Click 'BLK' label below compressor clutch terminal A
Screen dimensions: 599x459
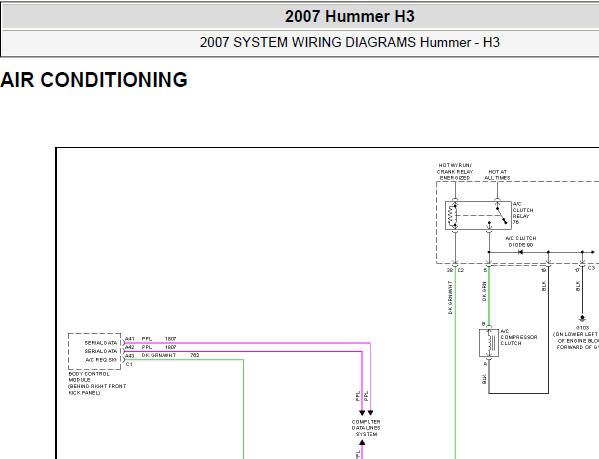[484, 379]
